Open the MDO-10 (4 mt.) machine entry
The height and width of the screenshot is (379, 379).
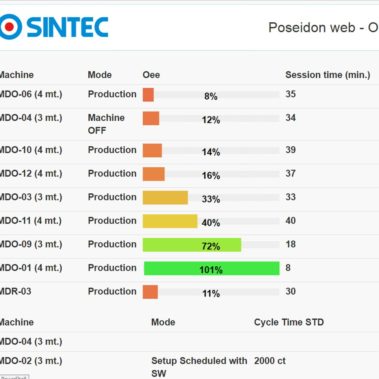point(31,150)
